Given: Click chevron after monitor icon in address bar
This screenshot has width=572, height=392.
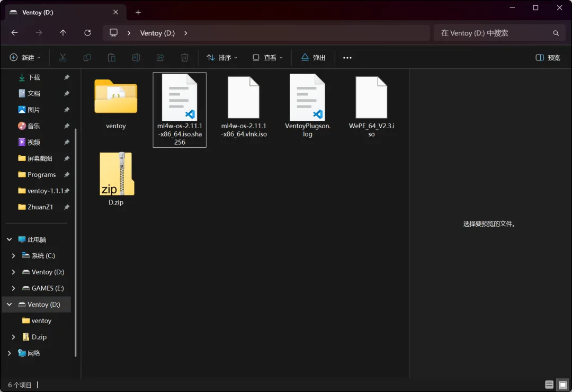Looking at the screenshot, I should point(129,33).
